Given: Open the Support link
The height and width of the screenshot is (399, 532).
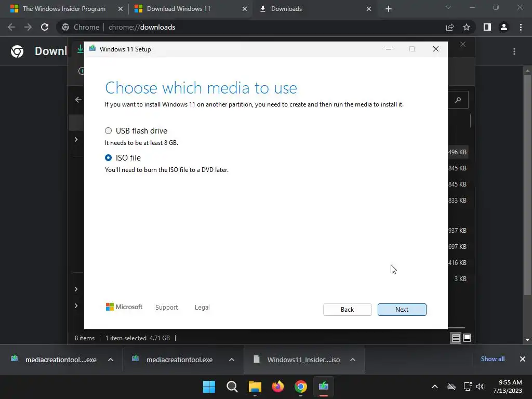Looking at the screenshot, I should tap(167, 308).
